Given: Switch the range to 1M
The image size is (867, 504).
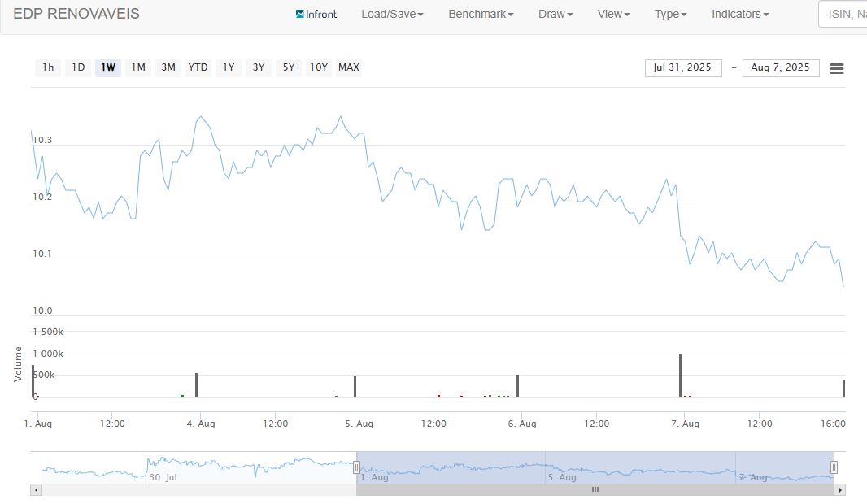Looking at the screenshot, I should [138, 67].
